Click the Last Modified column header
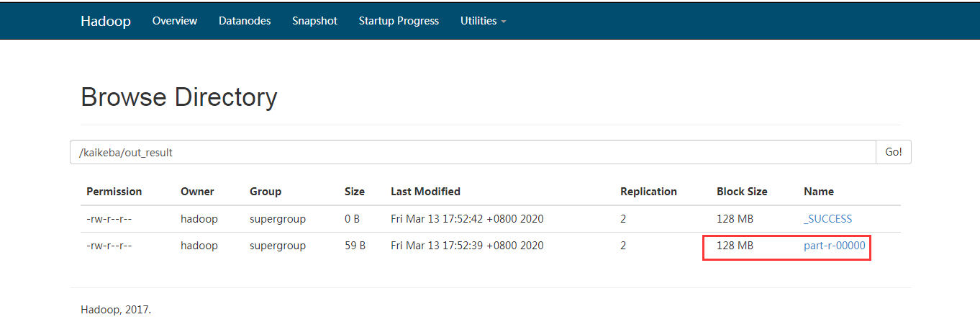Screen dimensions: 980x322 [x=425, y=192]
